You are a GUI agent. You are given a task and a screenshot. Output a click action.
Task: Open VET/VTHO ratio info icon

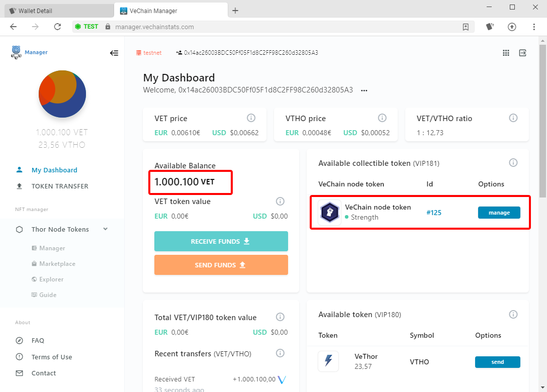click(x=513, y=118)
